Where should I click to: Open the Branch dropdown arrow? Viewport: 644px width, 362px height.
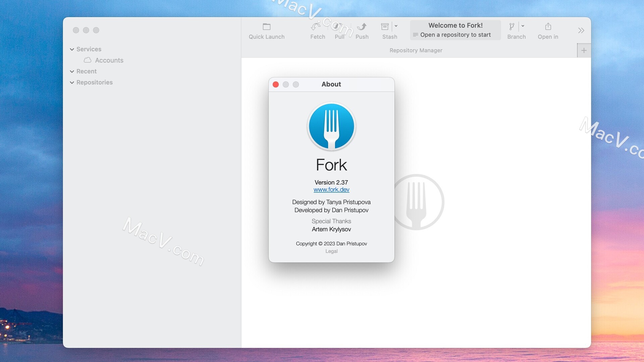click(x=523, y=26)
